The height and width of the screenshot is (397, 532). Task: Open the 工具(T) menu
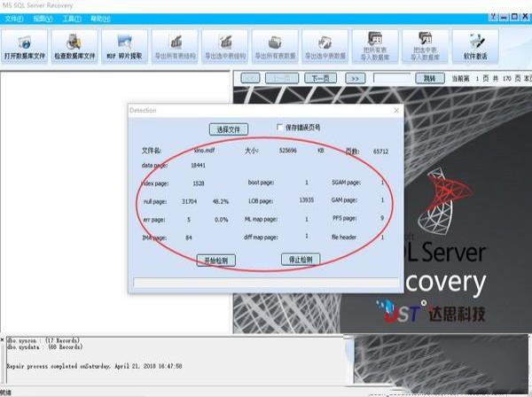click(x=72, y=19)
